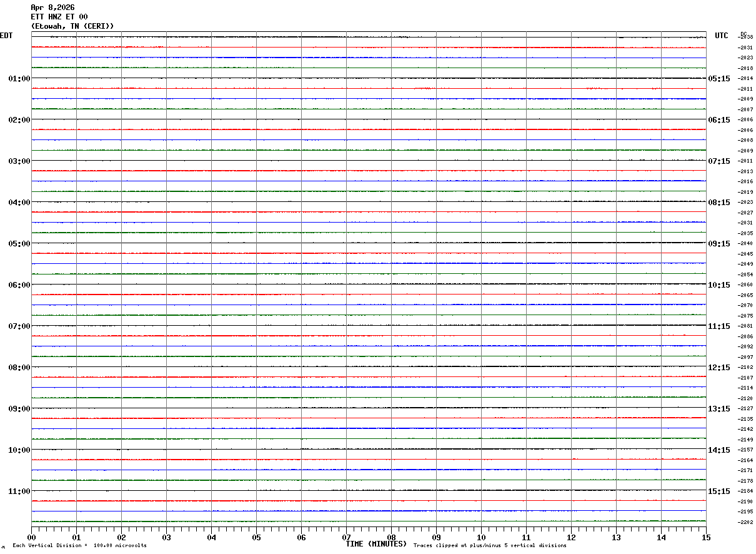The width and height of the screenshot is (756, 554).
Task: Click the '(Etowah, TN (CERI))' location label
Action: click(x=72, y=26)
